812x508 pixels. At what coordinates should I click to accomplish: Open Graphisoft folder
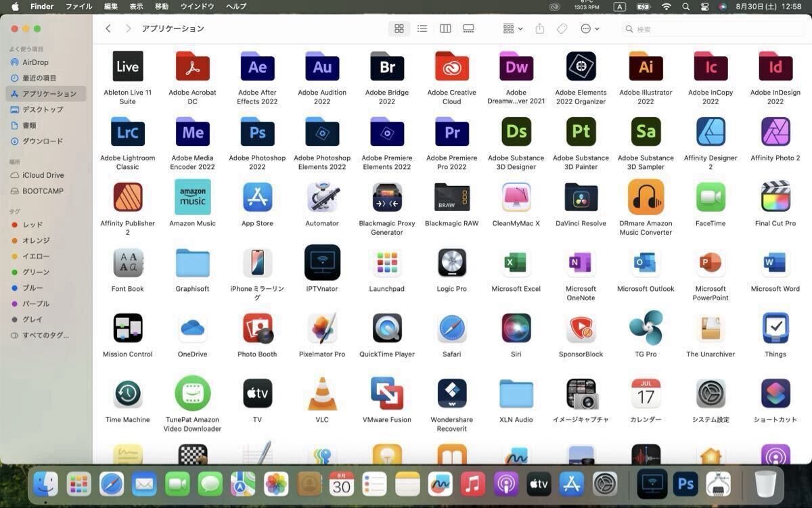[192, 262]
